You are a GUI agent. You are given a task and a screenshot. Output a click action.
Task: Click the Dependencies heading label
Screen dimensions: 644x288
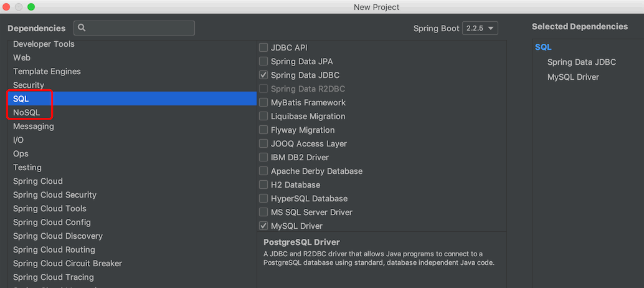tap(37, 28)
